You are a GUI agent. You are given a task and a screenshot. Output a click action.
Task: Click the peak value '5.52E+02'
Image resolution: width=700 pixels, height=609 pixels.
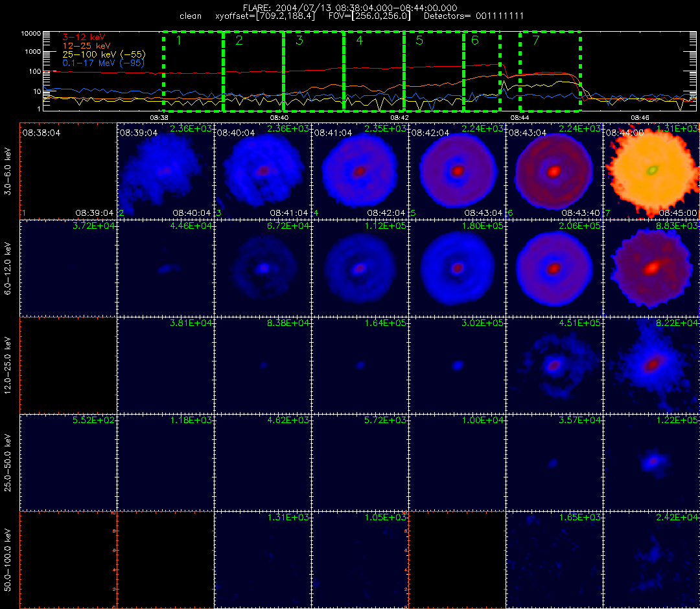coord(93,420)
